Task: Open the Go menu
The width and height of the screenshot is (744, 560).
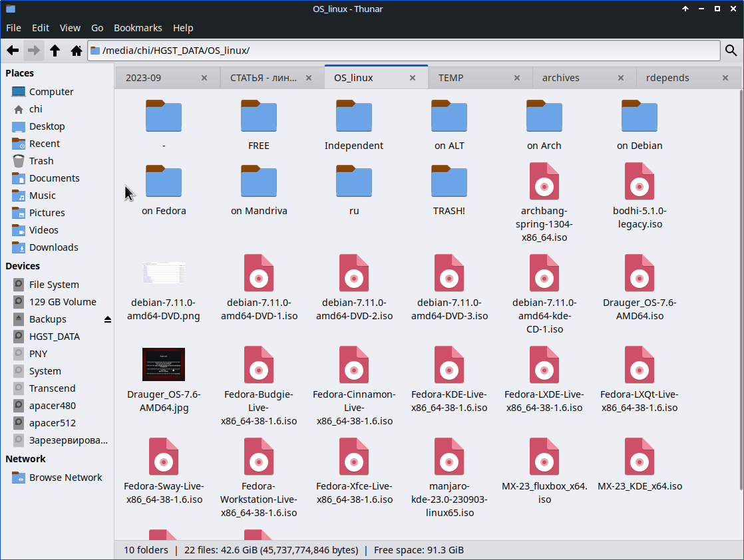Action: (x=97, y=28)
